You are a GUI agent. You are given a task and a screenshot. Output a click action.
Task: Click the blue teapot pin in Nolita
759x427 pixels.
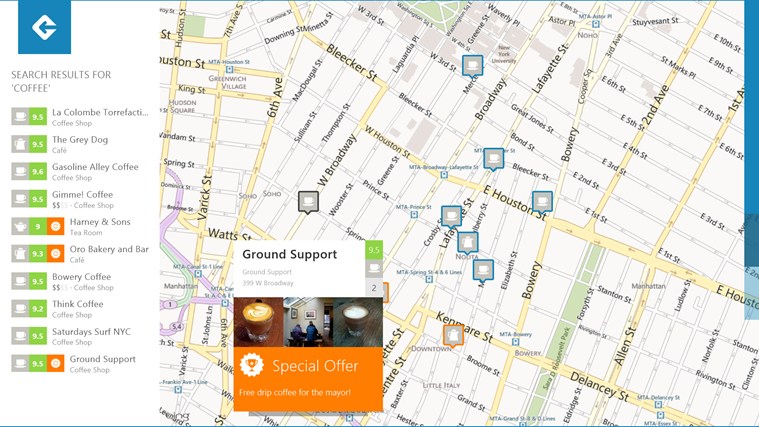pos(468,241)
